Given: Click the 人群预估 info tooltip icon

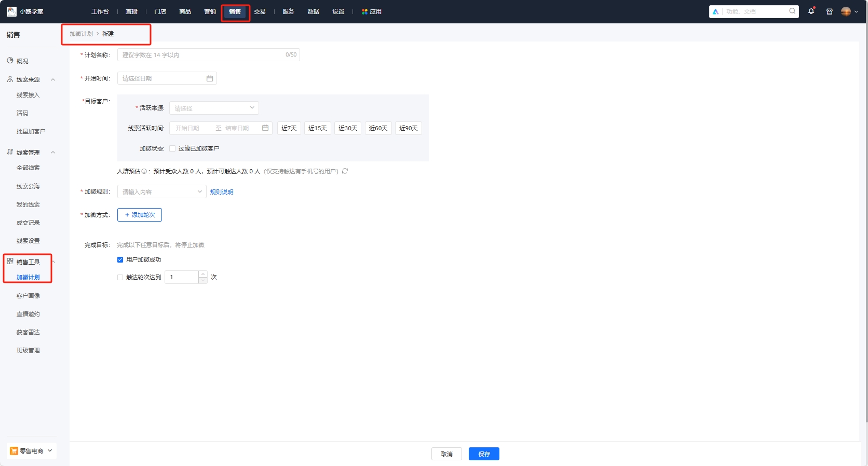Looking at the screenshot, I should click(x=144, y=171).
